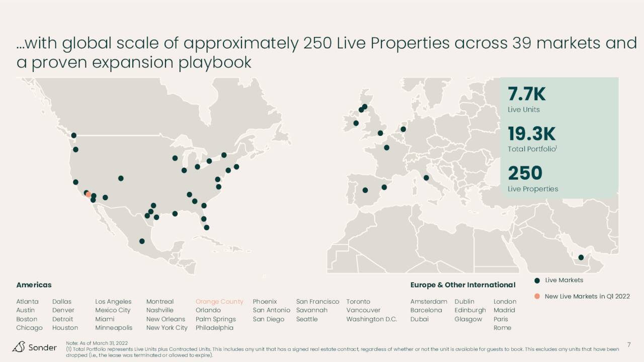Click the Atlanta city name

(x=27, y=302)
